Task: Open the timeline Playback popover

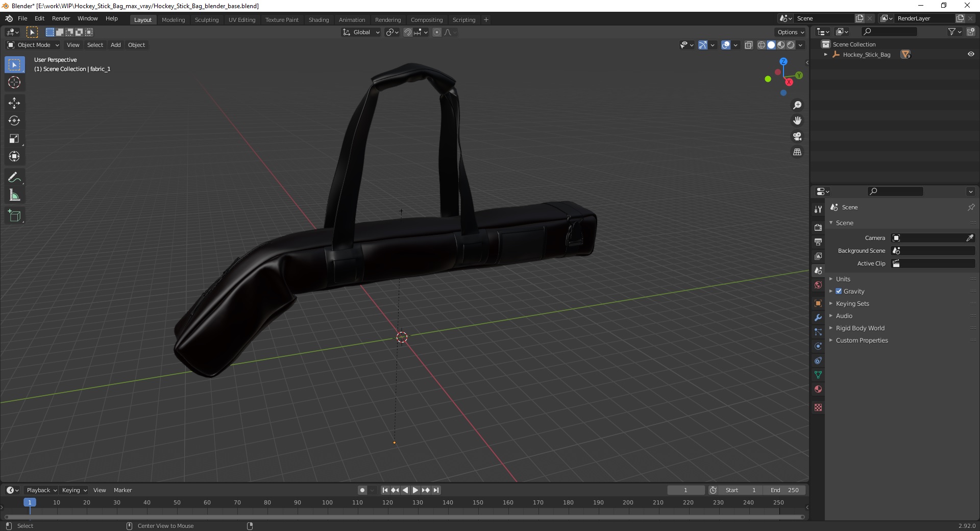Action: tap(41, 490)
